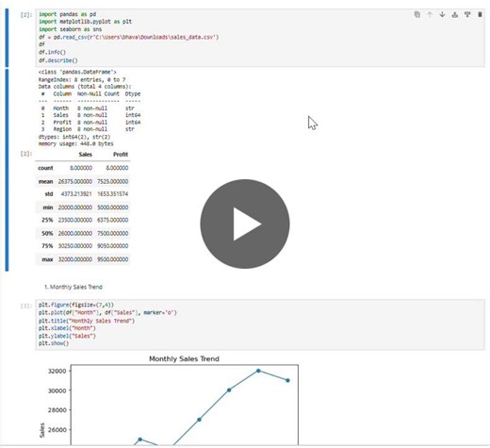Click the plt.title("Monthly Sales Trend") line
Viewport: 490px width, 448px height.
click(87, 321)
